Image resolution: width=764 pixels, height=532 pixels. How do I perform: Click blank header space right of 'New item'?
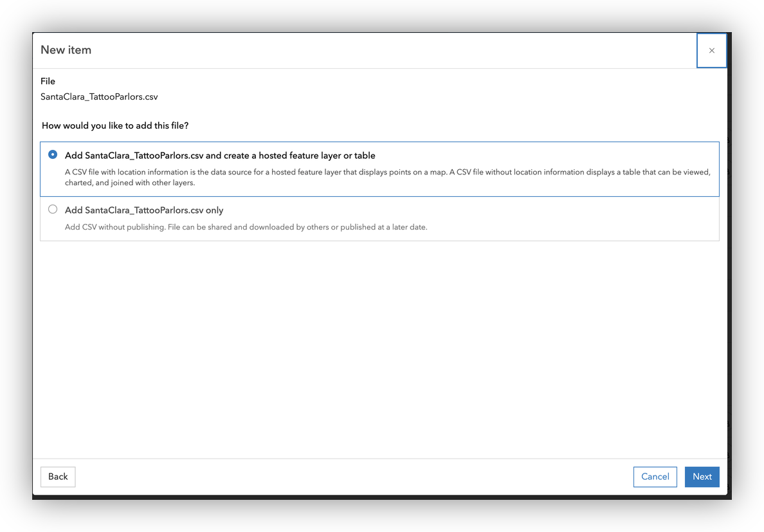coord(386,50)
